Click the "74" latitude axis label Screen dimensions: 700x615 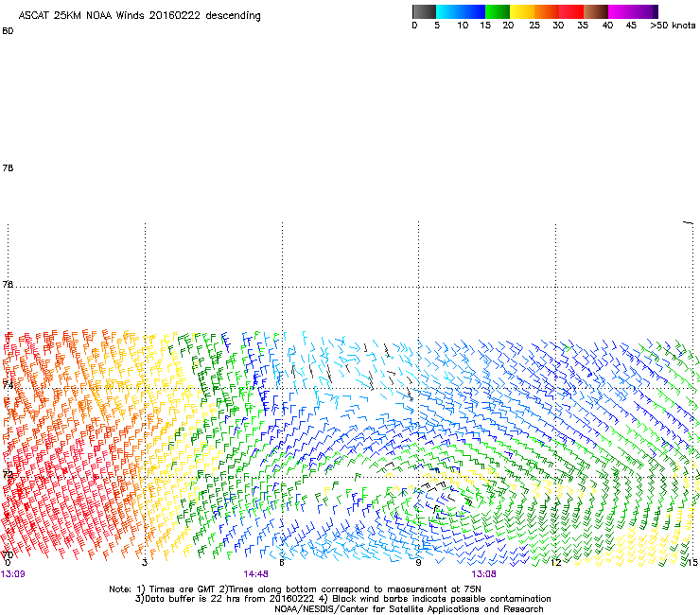coord(8,384)
